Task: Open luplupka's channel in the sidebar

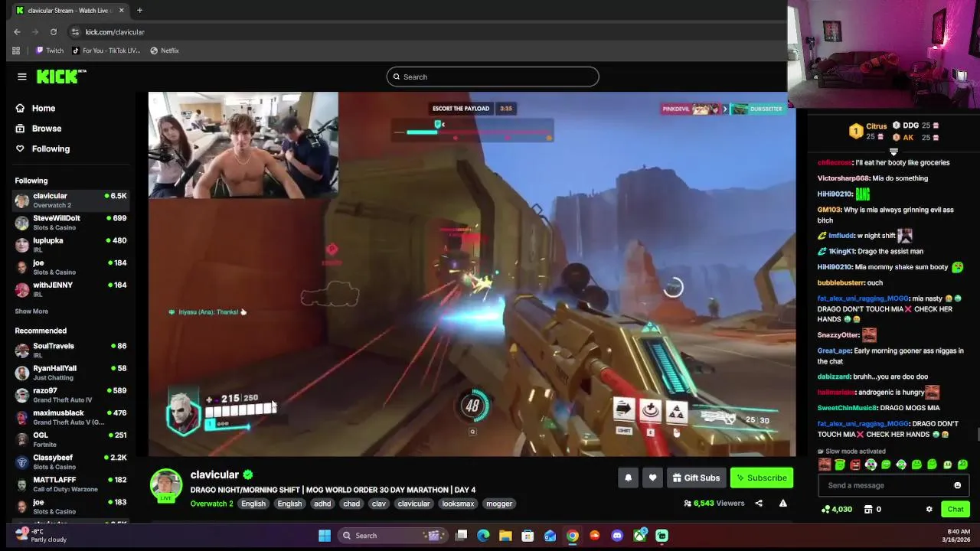Action: tap(70, 245)
